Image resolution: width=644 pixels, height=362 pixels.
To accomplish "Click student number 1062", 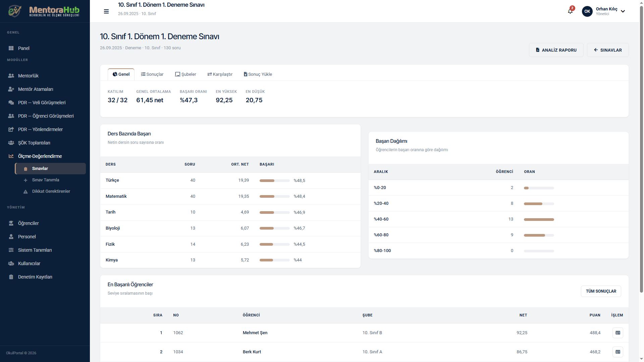I will point(178,333).
